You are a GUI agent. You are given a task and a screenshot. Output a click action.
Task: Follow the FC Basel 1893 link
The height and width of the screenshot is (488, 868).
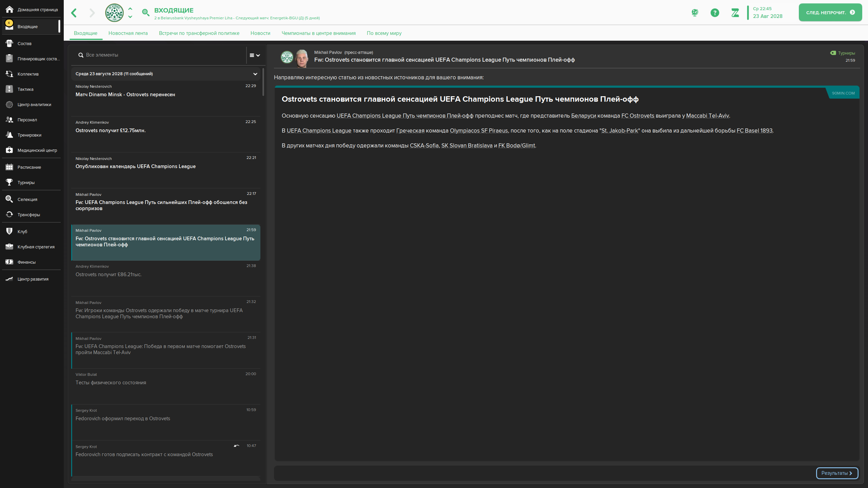pos(754,131)
